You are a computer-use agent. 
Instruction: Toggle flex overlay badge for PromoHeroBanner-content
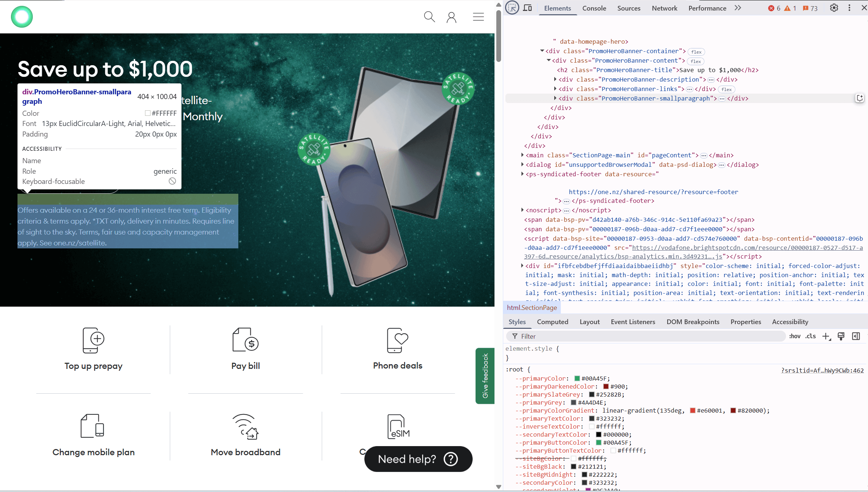tap(696, 61)
